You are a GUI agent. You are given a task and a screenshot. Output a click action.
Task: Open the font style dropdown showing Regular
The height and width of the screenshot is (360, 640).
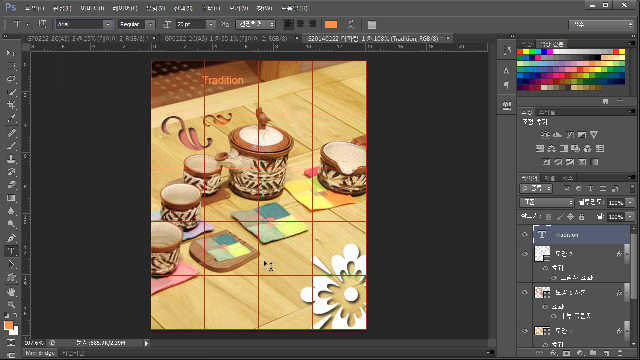click(x=150, y=24)
